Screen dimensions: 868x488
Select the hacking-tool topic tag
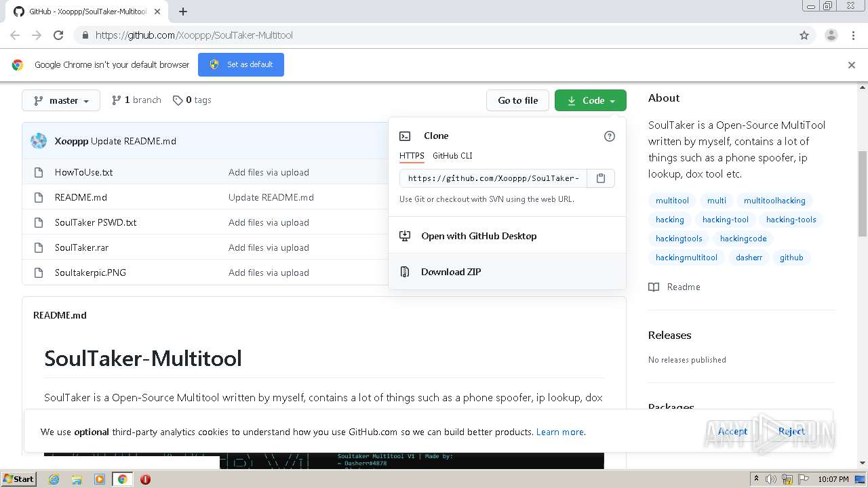pos(726,220)
